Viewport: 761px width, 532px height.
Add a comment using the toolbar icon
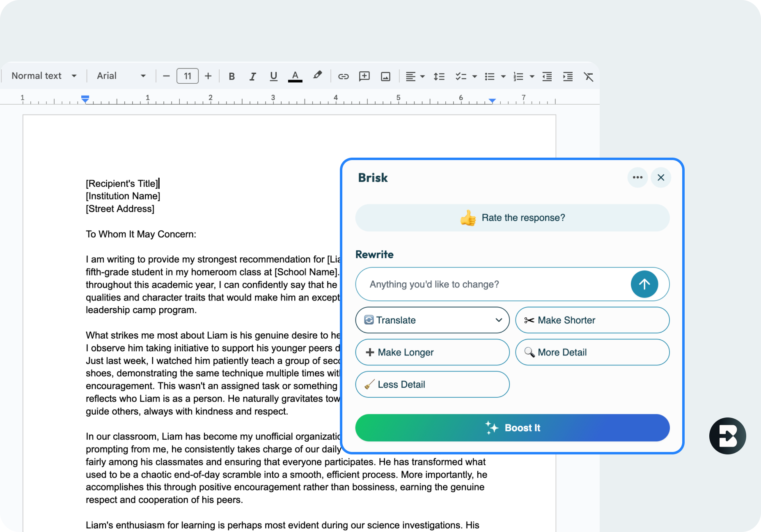[x=364, y=76]
